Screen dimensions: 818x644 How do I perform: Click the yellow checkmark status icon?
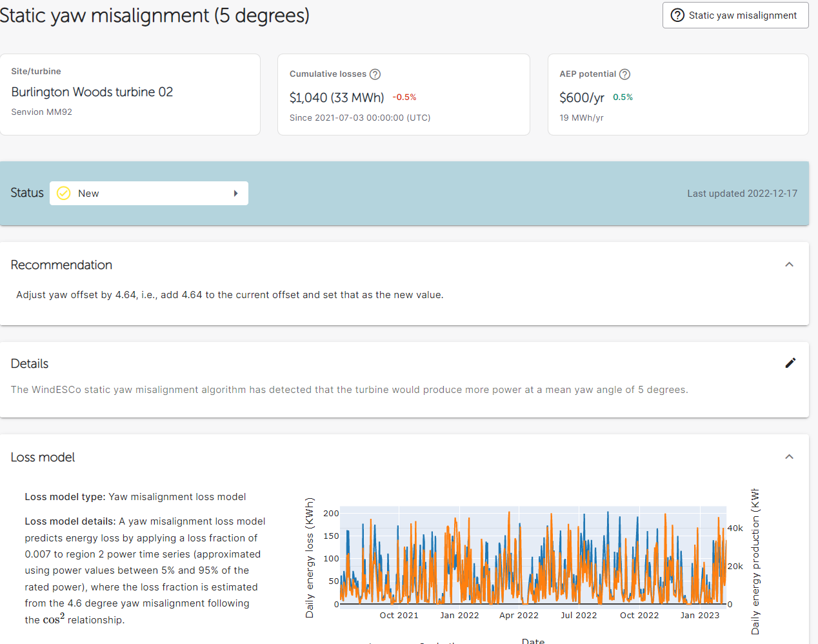[x=64, y=193]
